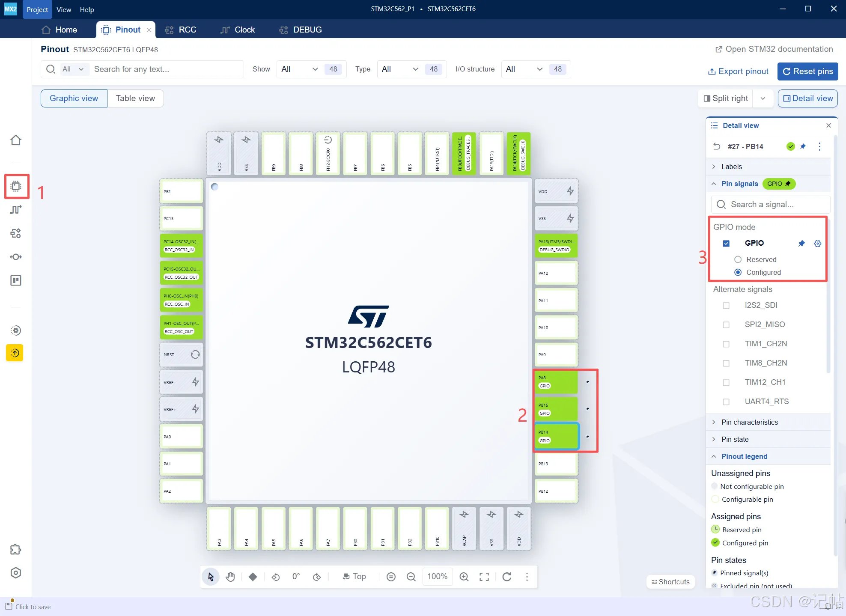Switch to the DEBUG tab
Image resolution: width=846 pixels, height=616 pixels.
[x=301, y=30]
